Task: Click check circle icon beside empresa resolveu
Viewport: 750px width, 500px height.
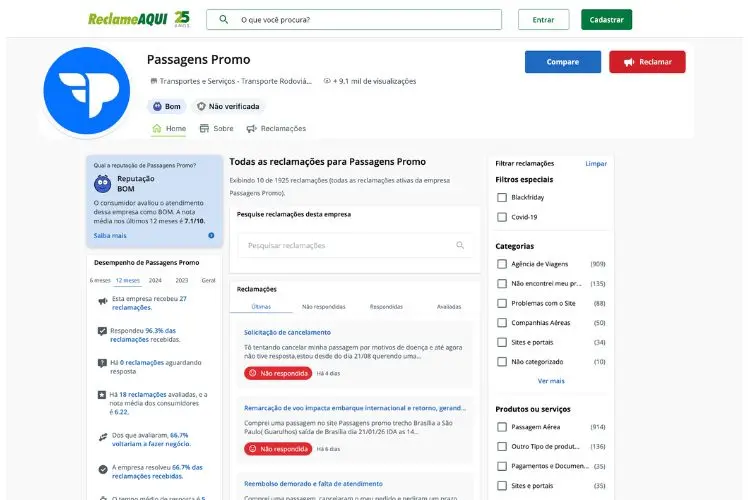Action: 102,469
